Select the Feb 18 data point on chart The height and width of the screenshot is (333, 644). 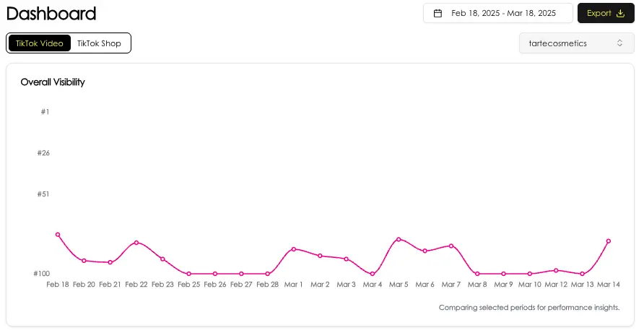click(58, 235)
